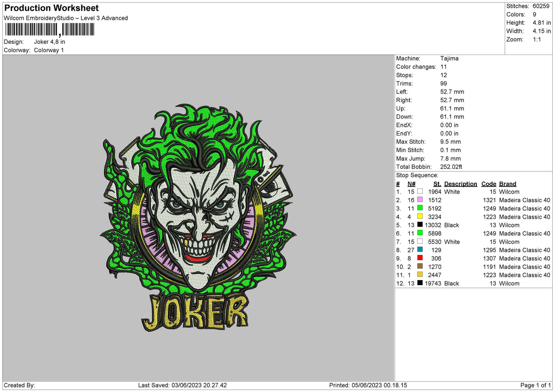Select the 3234 stitch count cell

[x=435, y=217]
